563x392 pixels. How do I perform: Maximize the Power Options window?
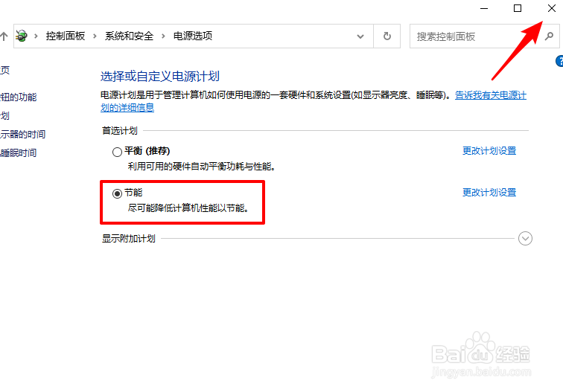pyautogui.click(x=518, y=8)
